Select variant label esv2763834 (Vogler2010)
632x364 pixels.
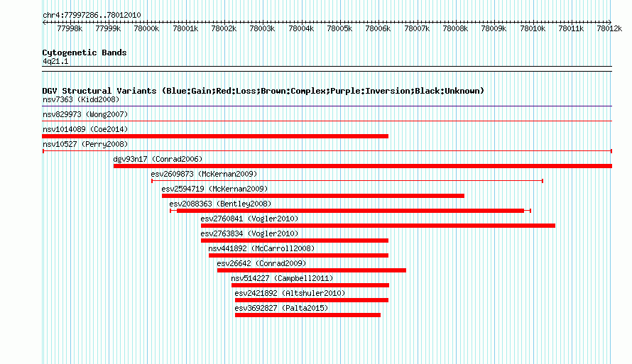click(x=249, y=233)
